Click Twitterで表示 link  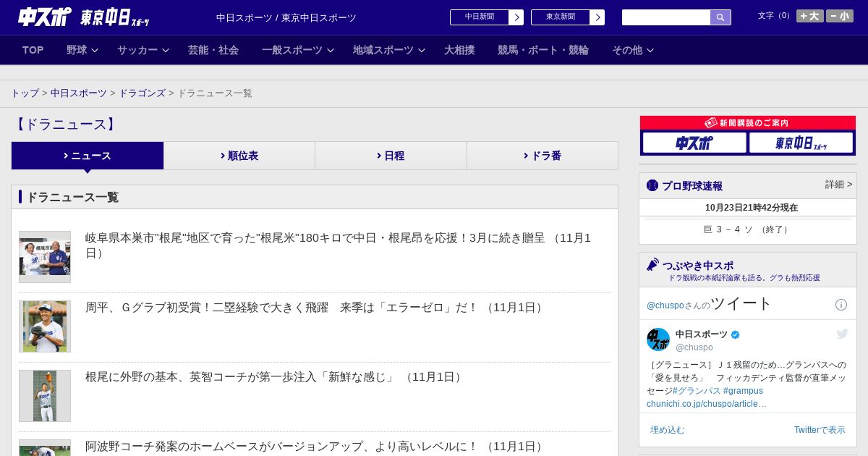[820, 430]
